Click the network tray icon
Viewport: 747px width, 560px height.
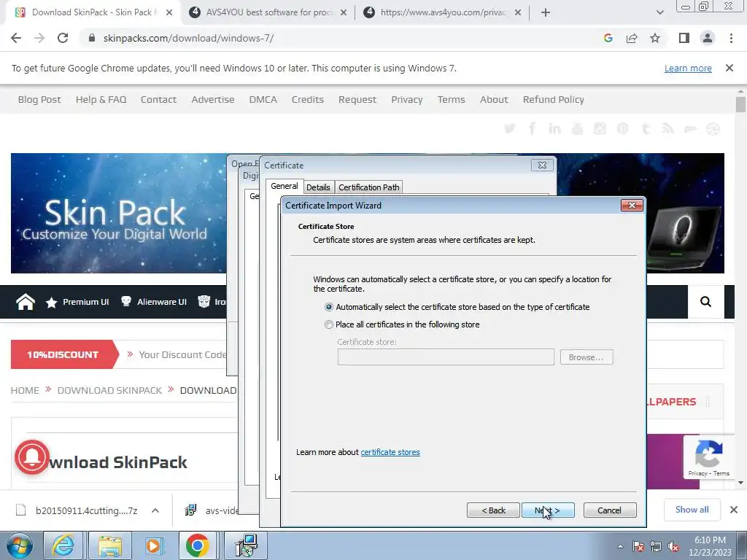point(656,547)
